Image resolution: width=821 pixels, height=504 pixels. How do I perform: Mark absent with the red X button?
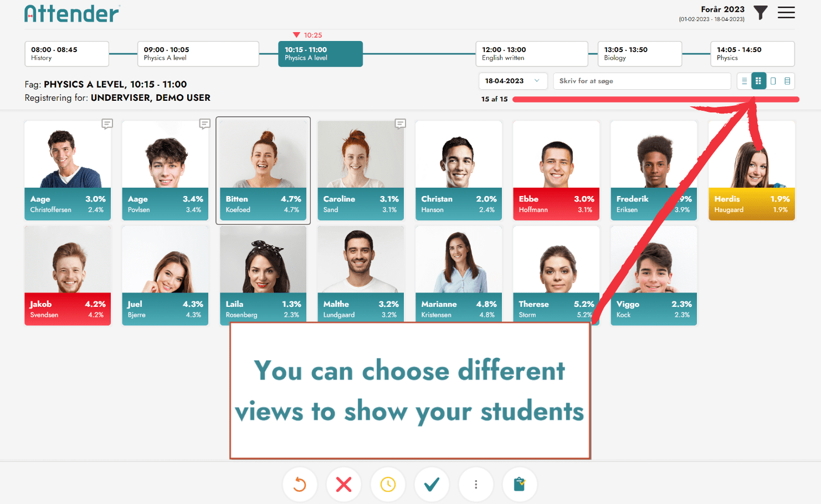[x=343, y=485]
